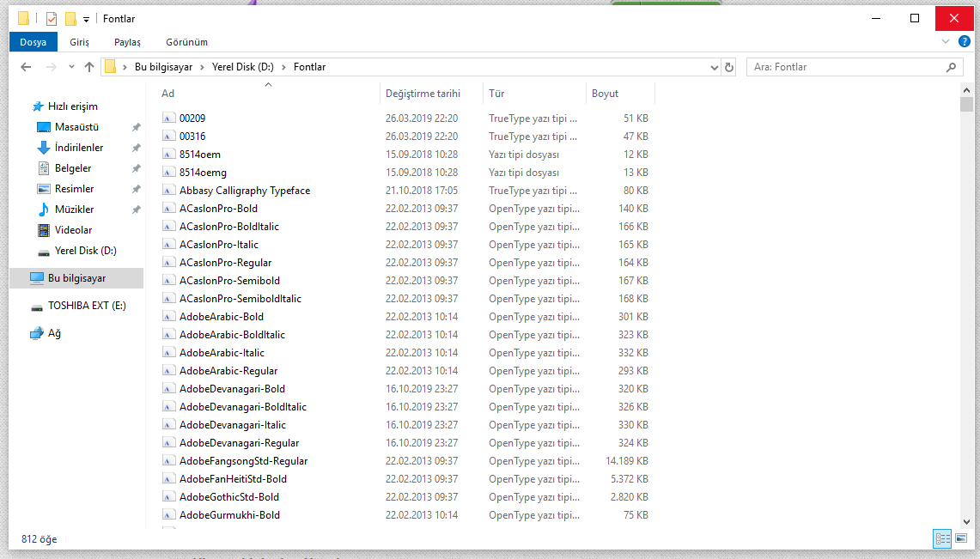980x559 pixels.
Task: Click the refresh icon in the address bar
Action: coord(728,66)
